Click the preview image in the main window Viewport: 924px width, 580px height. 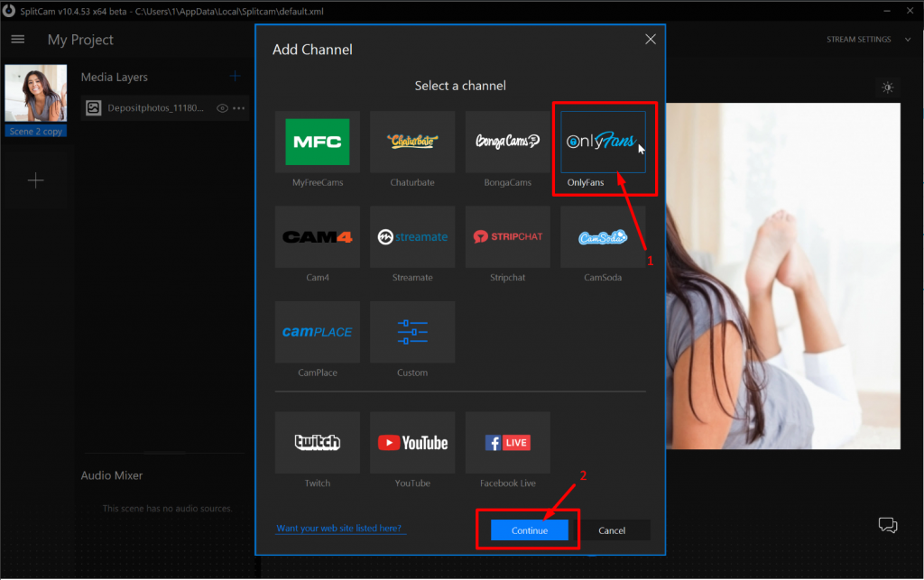[x=782, y=276]
